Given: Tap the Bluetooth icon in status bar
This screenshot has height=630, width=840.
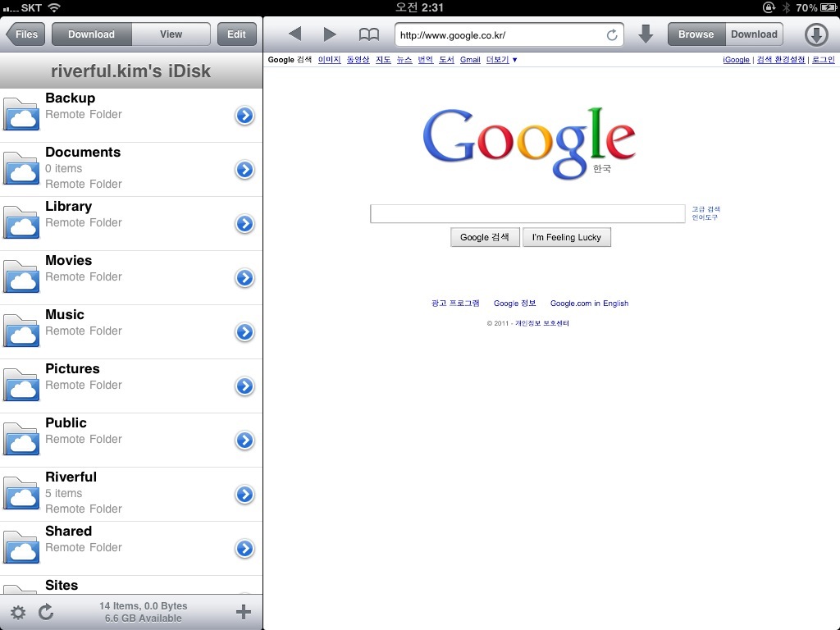Looking at the screenshot, I should click(x=786, y=7).
